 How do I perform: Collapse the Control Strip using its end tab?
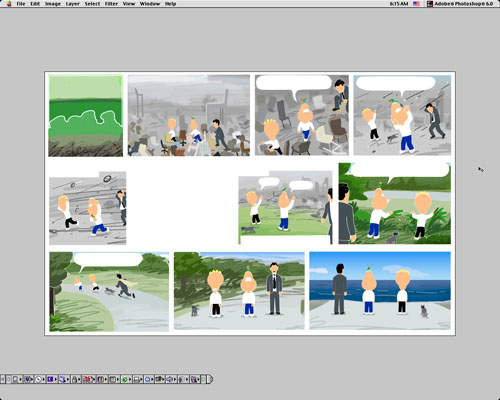210,379
